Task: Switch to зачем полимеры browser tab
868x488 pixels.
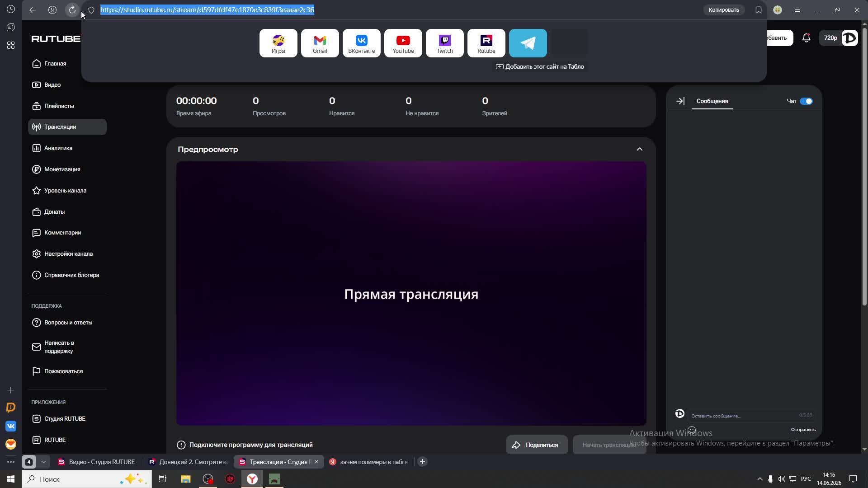Action: coord(369,462)
